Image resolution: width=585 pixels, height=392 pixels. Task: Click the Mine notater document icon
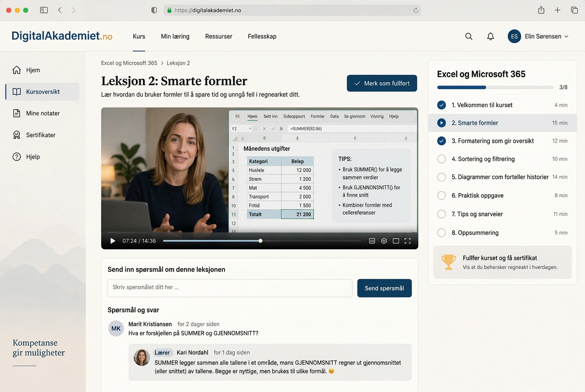17,113
